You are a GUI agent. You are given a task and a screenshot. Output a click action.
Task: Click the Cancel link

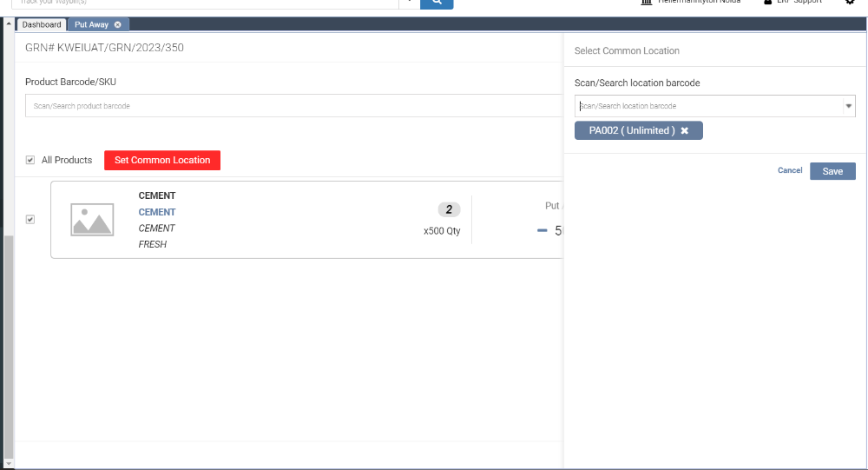tap(790, 171)
